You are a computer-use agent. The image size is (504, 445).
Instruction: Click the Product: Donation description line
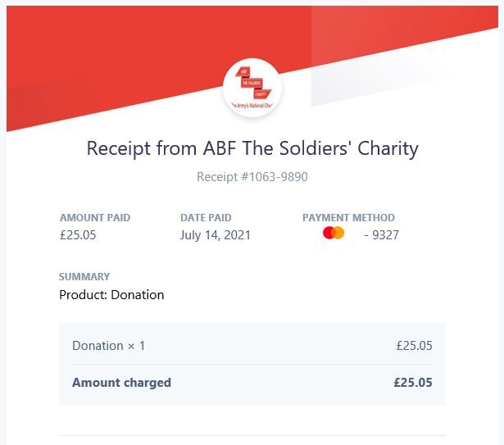(111, 295)
